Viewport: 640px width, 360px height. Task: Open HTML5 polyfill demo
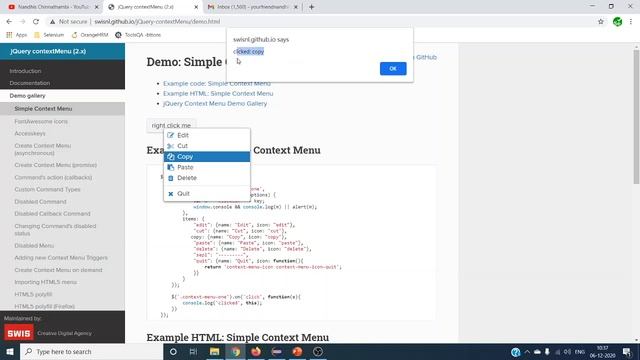(33, 294)
